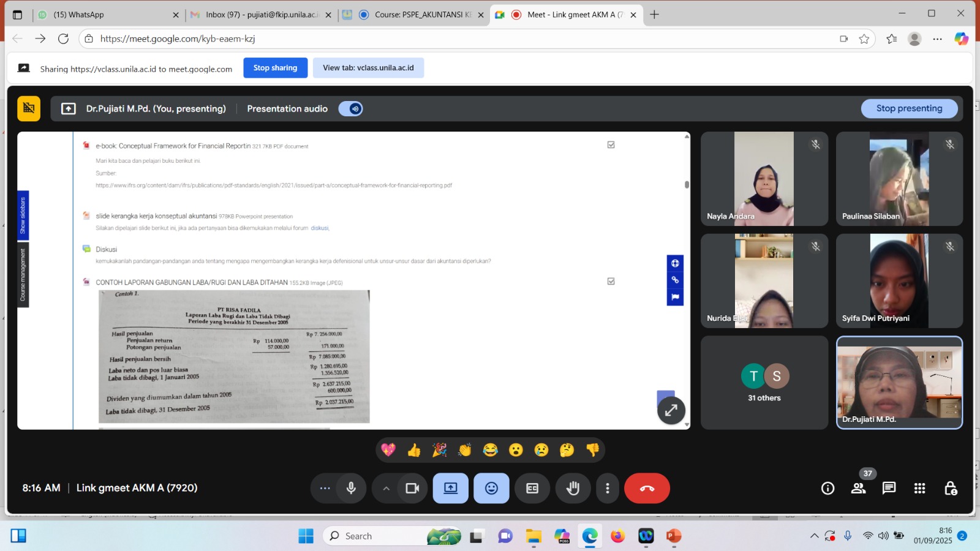The width and height of the screenshot is (980, 551).
Task: Show the people participants list
Action: click(858, 488)
